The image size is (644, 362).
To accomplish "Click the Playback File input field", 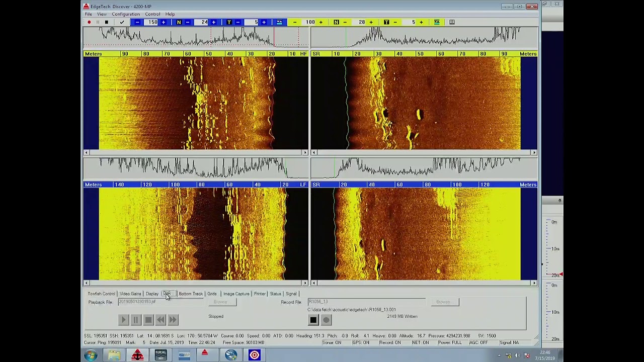I will pyautogui.click(x=162, y=302).
